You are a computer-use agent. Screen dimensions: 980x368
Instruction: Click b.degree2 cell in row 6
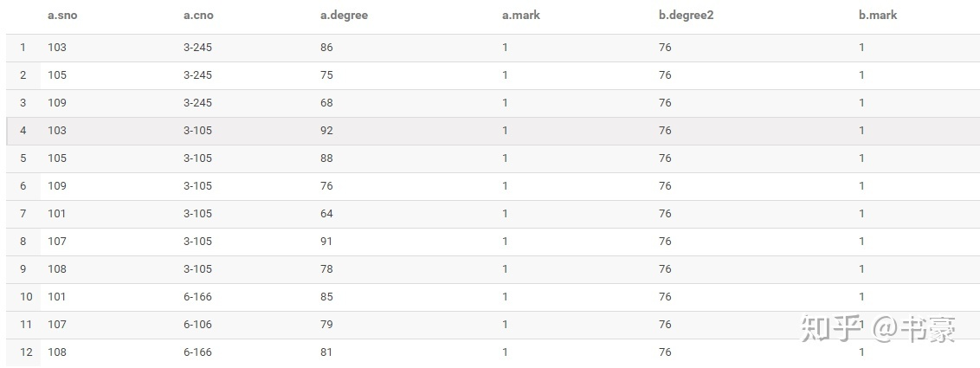click(x=665, y=185)
